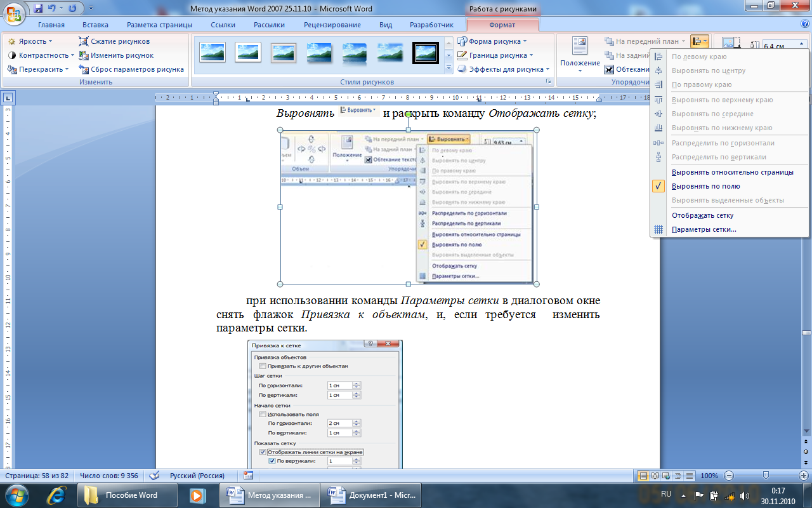Click the 100% zoom level button

click(x=709, y=476)
